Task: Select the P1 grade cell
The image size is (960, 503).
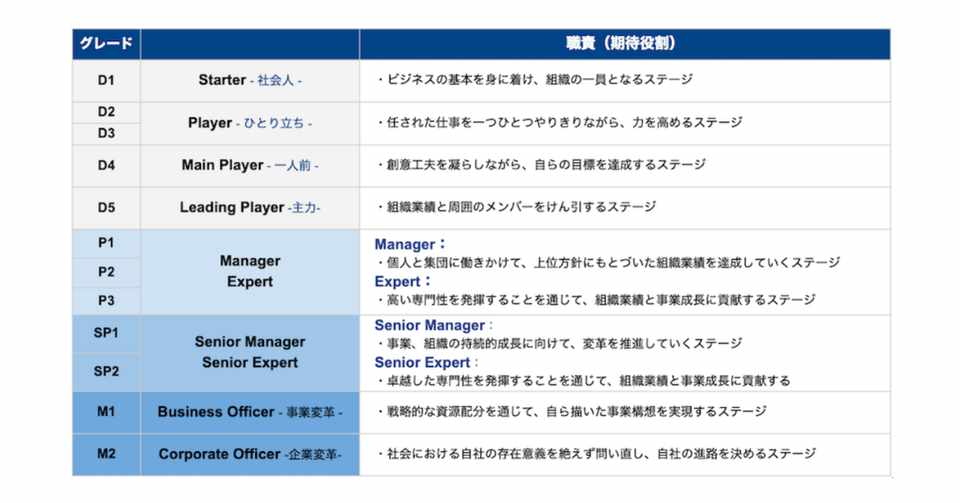Action: point(106,243)
